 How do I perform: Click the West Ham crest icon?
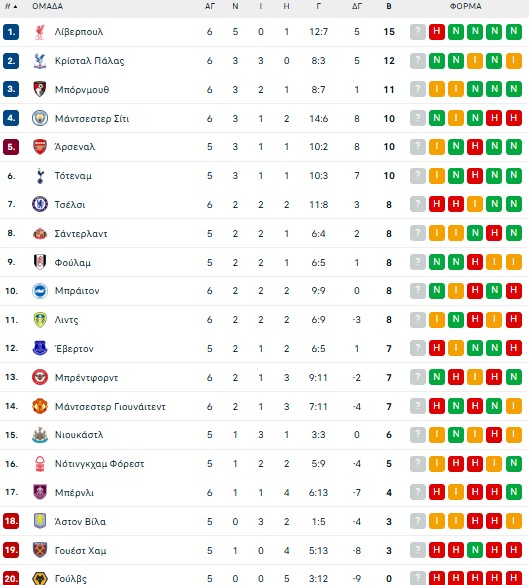tap(40, 550)
